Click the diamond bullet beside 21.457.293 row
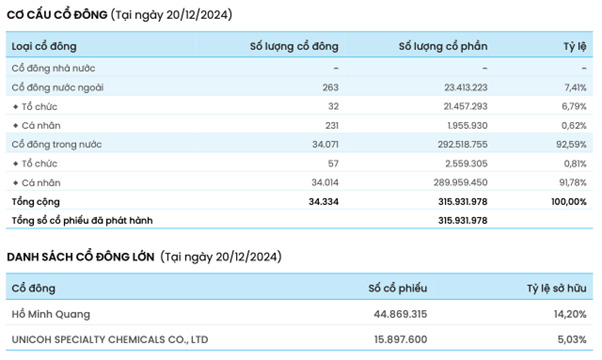602x360 pixels. point(15,106)
